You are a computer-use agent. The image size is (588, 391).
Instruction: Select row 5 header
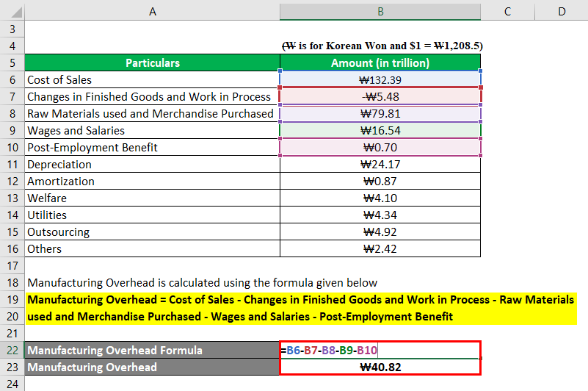[12, 62]
